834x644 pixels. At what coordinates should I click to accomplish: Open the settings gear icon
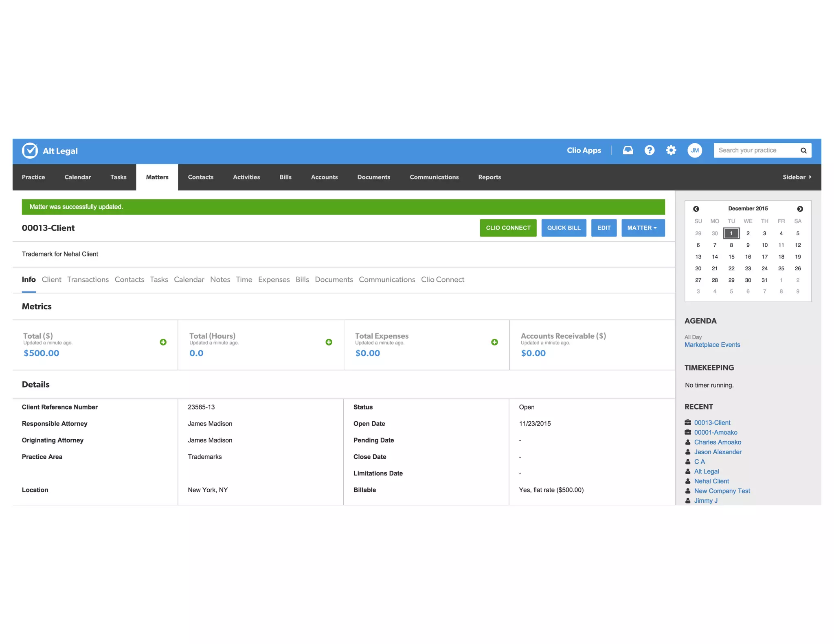(671, 150)
